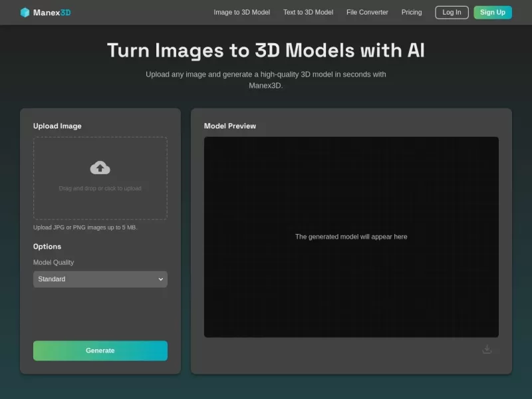Viewport: 532px width, 399px height.
Task: Click the chevron on the Standard quality selector
Action: tap(160, 279)
